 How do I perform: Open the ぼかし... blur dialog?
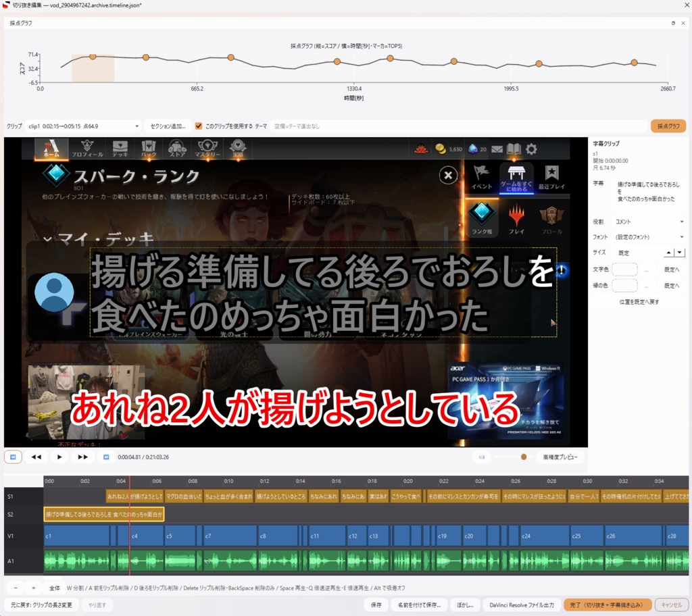pyautogui.click(x=465, y=605)
